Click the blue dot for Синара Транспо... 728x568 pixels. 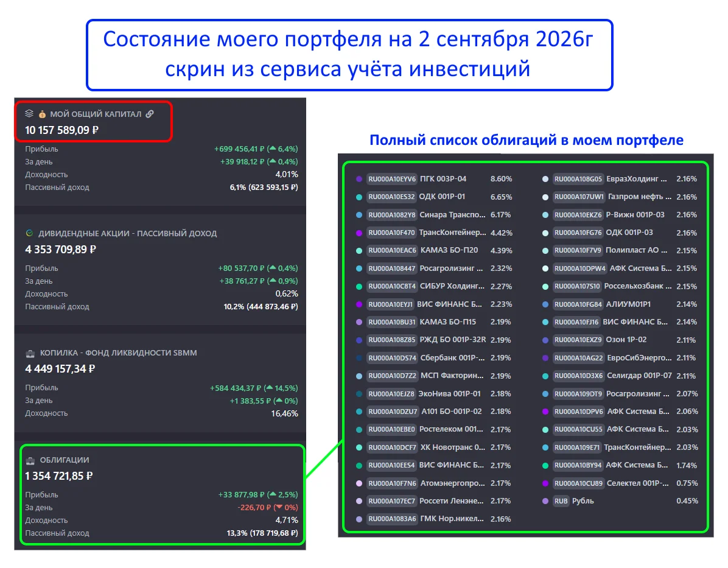pyautogui.click(x=359, y=215)
